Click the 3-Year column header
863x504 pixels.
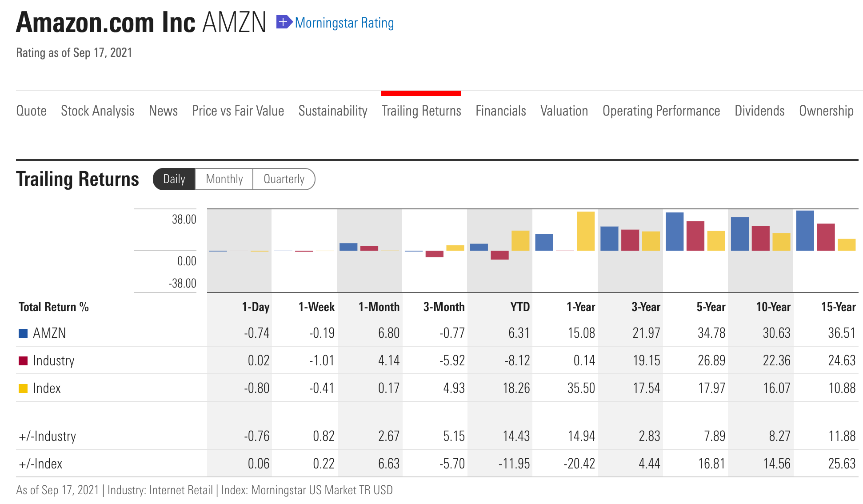coord(646,307)
